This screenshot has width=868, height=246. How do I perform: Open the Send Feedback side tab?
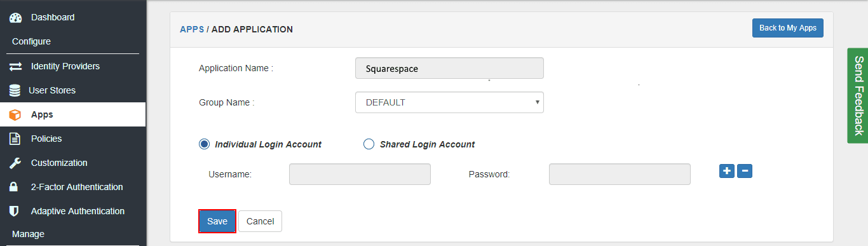click(858, 95)
